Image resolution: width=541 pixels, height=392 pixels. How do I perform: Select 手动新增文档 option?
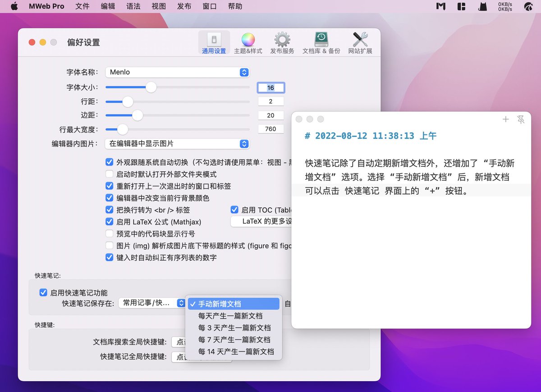pos(234,304)
